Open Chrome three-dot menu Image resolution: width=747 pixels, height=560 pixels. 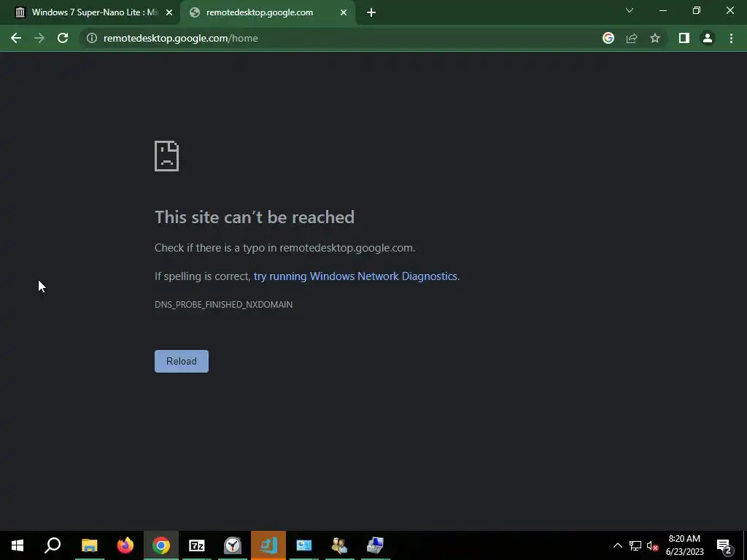(x=731, y=38)
